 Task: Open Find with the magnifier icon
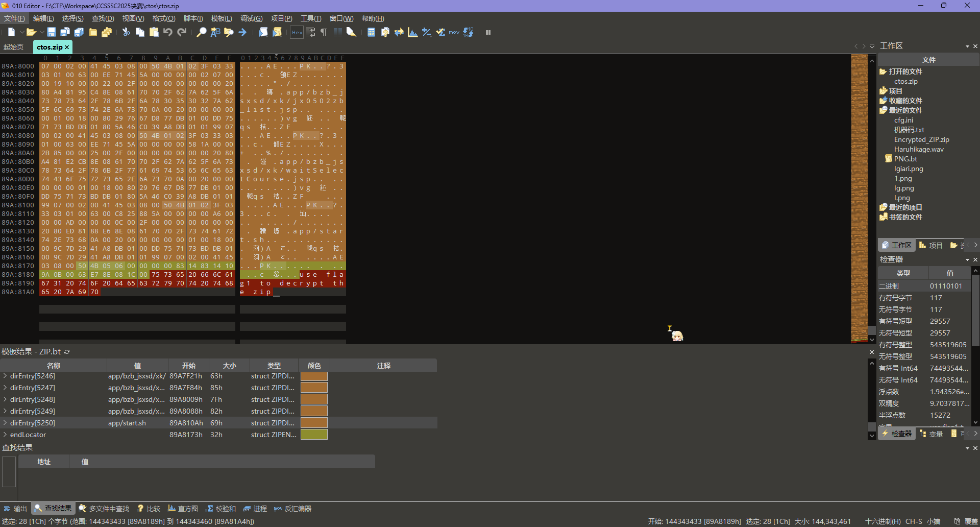click(x=202, y=32)
